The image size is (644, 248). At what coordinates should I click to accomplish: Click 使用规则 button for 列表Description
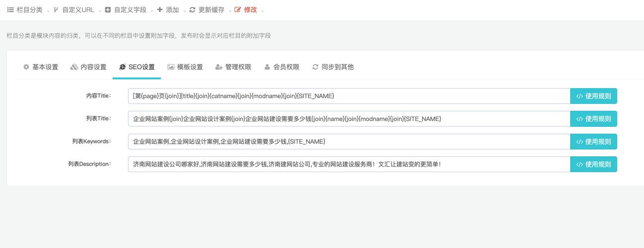(x=594, y=165)
